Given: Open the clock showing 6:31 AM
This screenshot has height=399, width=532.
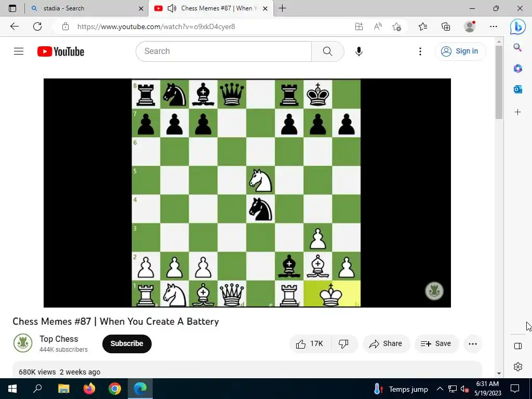Looking at the screenshot, I should click(x=487, y=389).
